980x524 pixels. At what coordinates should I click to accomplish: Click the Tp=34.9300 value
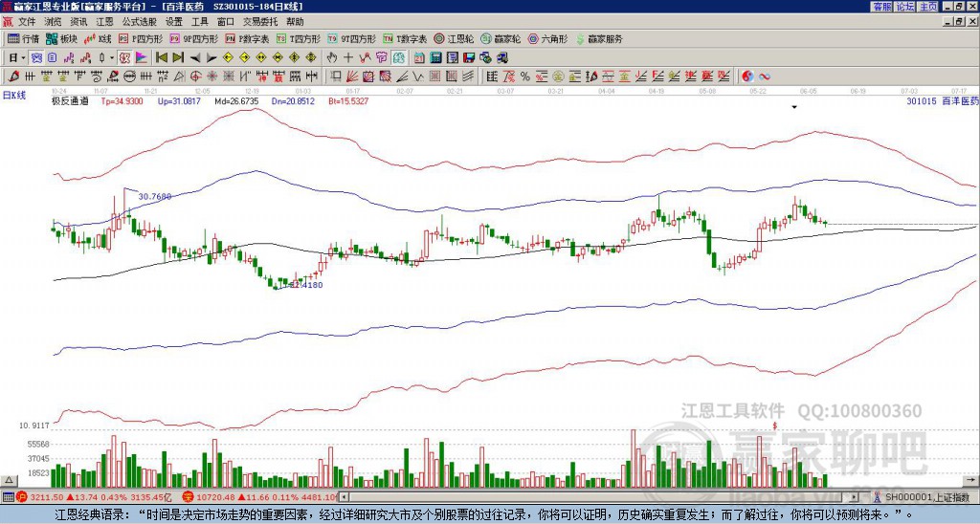122,100
